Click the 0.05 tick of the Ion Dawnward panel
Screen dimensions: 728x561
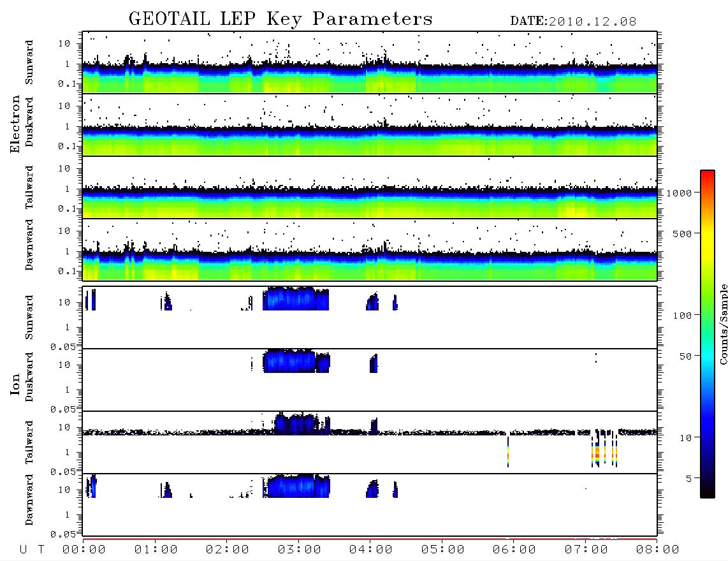coord(62,534)
